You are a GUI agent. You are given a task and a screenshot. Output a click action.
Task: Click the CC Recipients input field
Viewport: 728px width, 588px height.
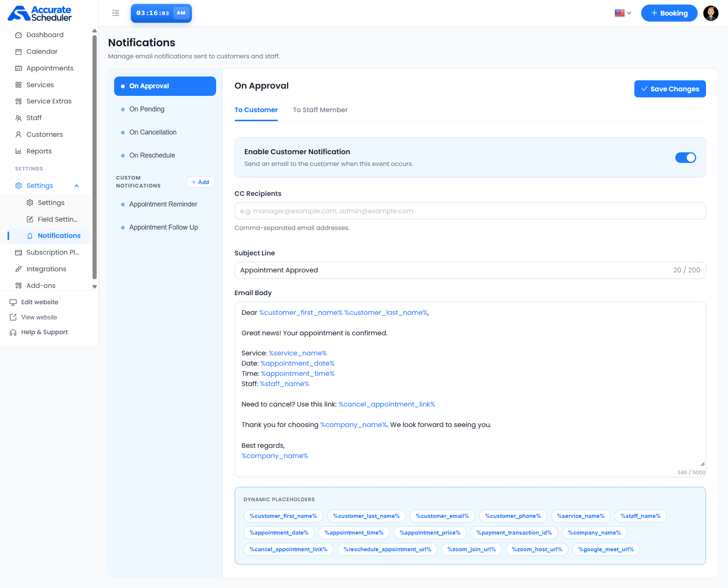[x=470, y=211]
